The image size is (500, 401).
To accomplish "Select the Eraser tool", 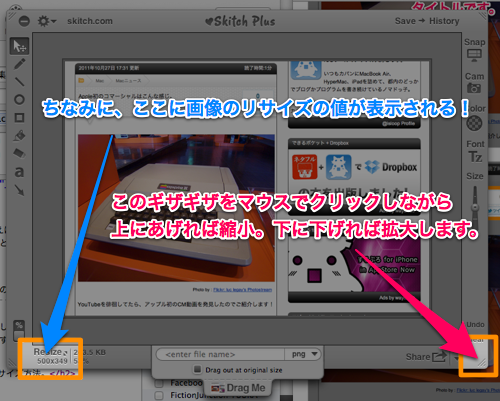I will [19, 153].
